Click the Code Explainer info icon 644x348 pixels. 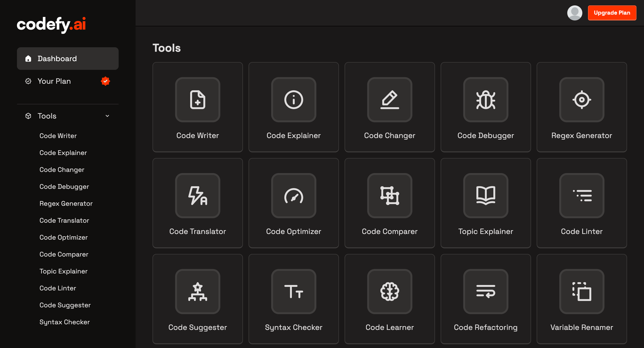point(294,100)
